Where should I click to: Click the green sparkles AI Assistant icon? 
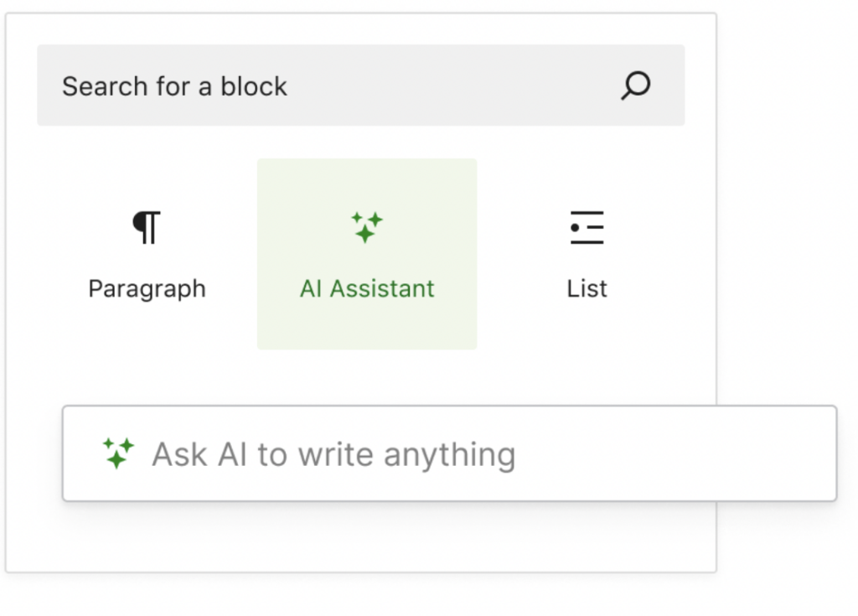click(367, 227)
